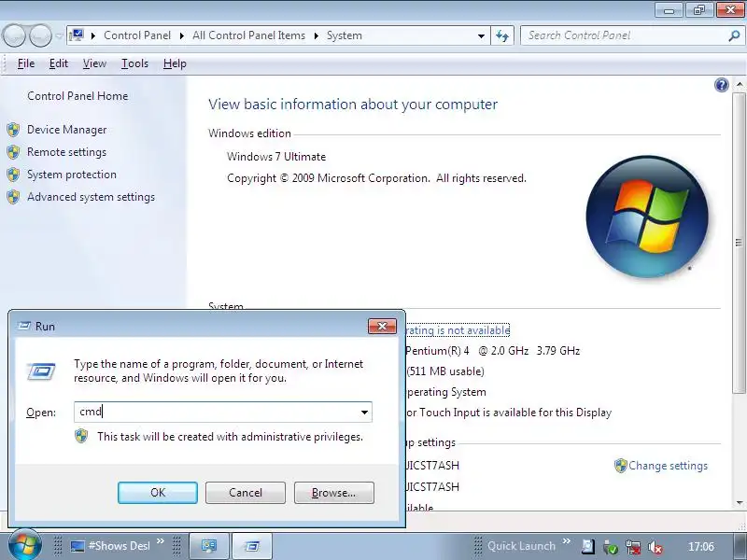This screenshot has width=747, height=560.
Task: Open the File menu
Action: click(x=26, y=63)
